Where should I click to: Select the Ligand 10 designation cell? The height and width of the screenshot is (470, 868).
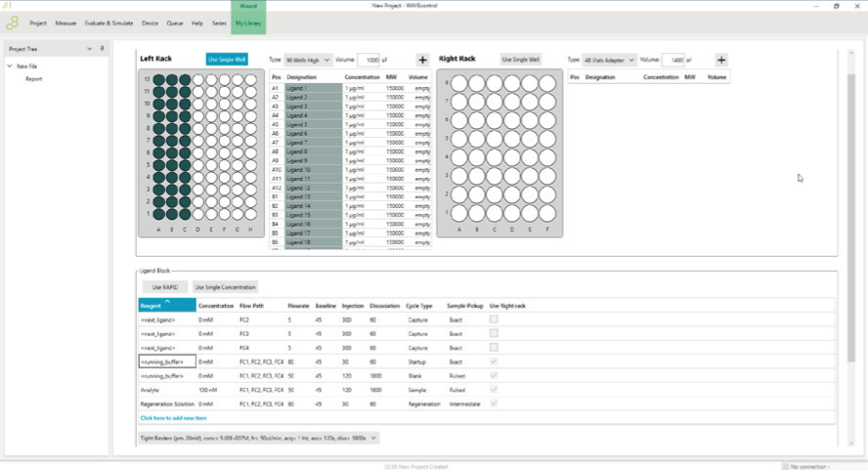coord(314,169)
